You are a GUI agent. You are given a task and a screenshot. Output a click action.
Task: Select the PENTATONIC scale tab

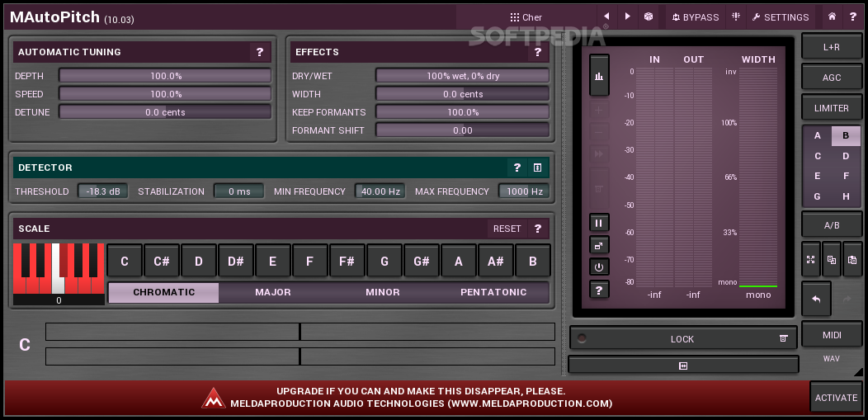[x=493, y=292]
